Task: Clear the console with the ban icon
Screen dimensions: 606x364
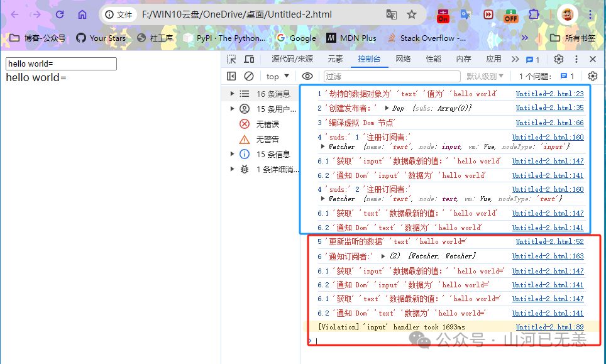Action: (249, 76)
